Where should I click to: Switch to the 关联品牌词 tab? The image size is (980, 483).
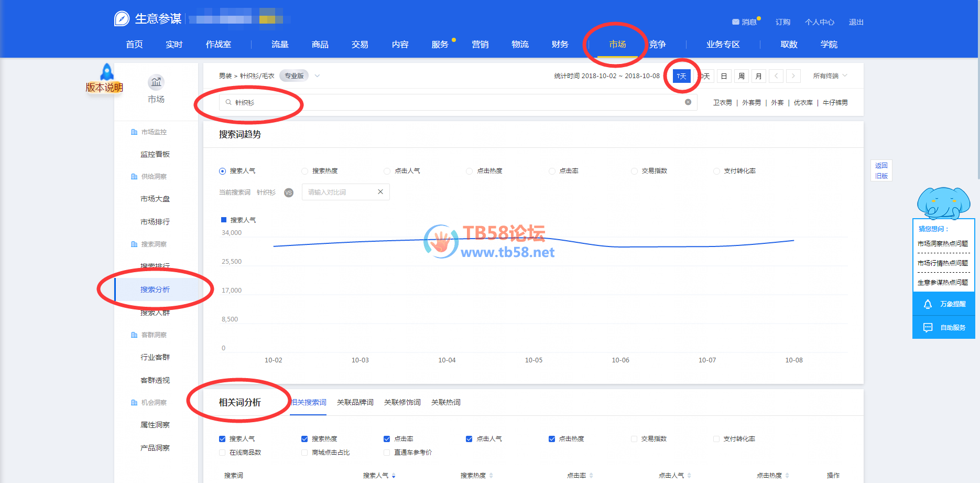[355, 402]
